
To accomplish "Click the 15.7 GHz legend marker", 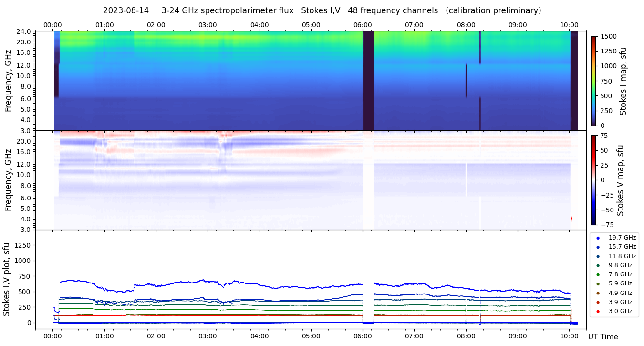I will pyautogui.click(x=598, y=247).
